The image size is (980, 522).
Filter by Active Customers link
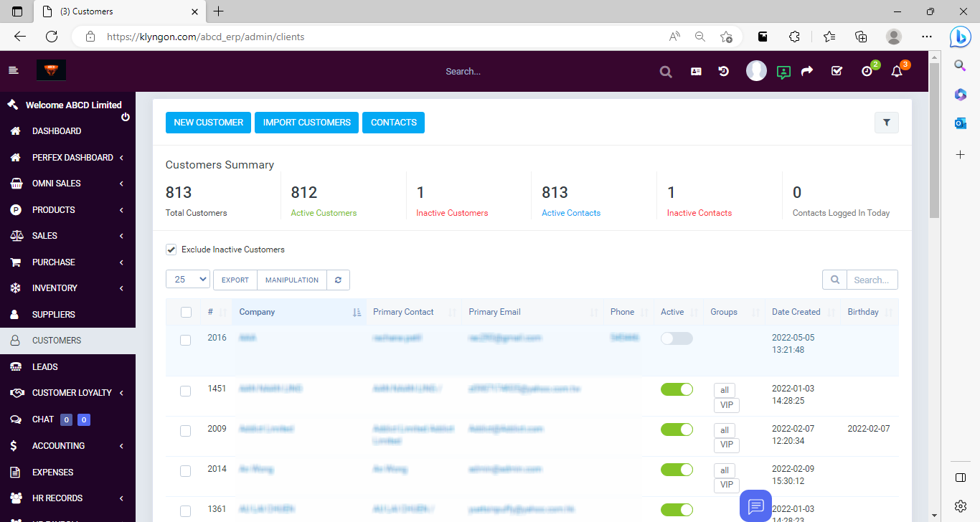point(324,213)
